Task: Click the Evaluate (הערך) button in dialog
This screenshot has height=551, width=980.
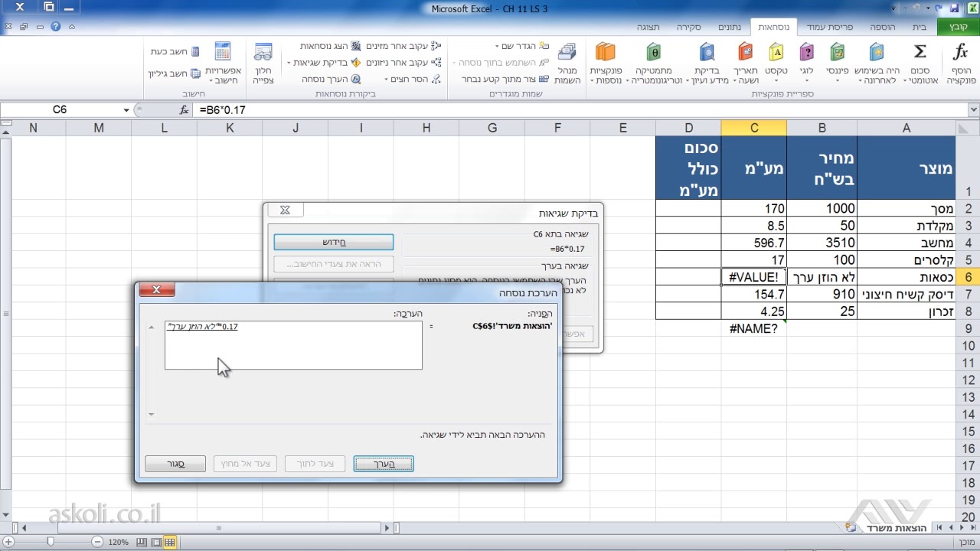Action: click(x=384, y=464)
